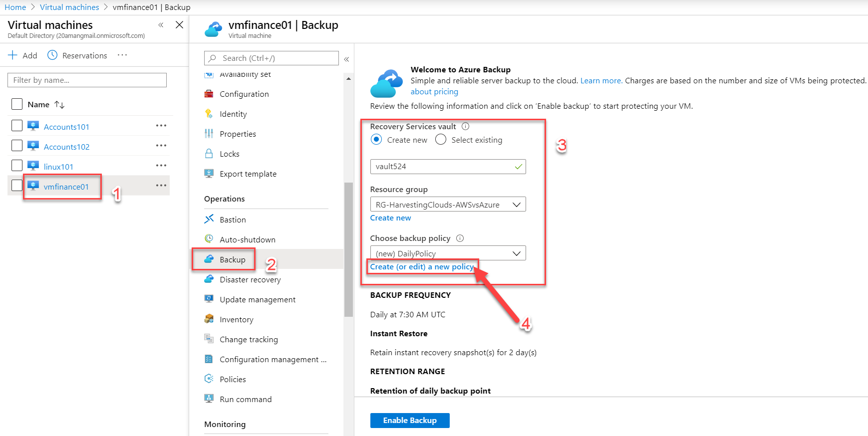Open the about pricing link
Screen dimensions: 868x436
(x=434, y=92)
